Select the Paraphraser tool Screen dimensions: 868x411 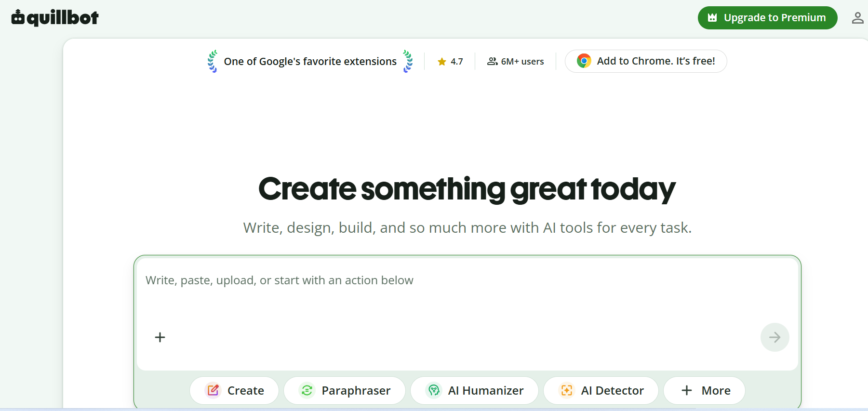[x=345, y=390]
